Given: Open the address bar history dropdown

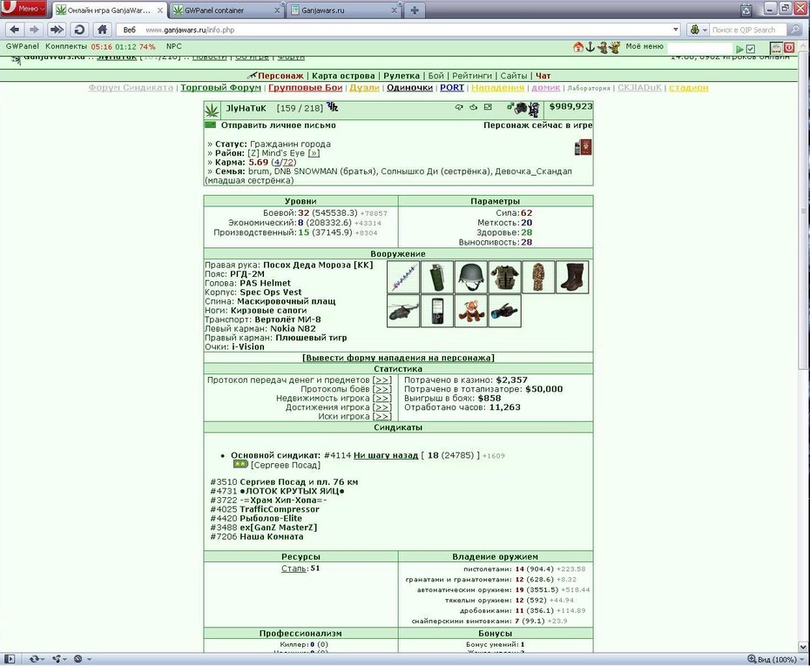Looking at the screenshot, I should (x=675, y=30).
